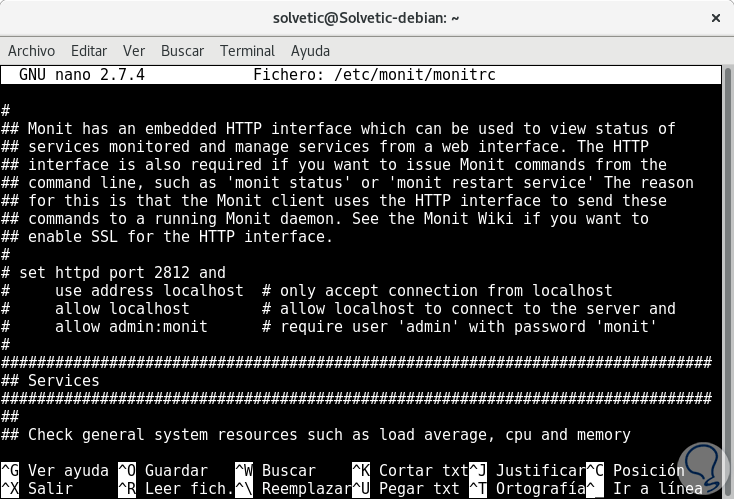Click the '^W Buscar' shortcut label
Viewport: 734px width, 499px height.
click(276, 470)
